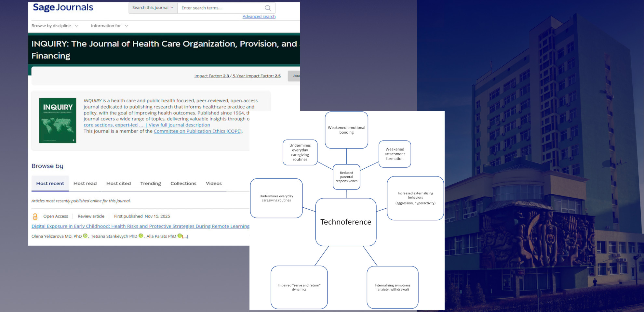The width and height of the screenshot is (644, 312).
Task: Expand the Information for menu
Action: click(109, 26)
